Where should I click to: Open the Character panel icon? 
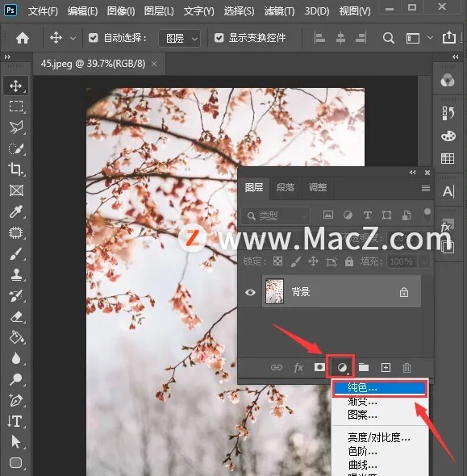[448, 191]
